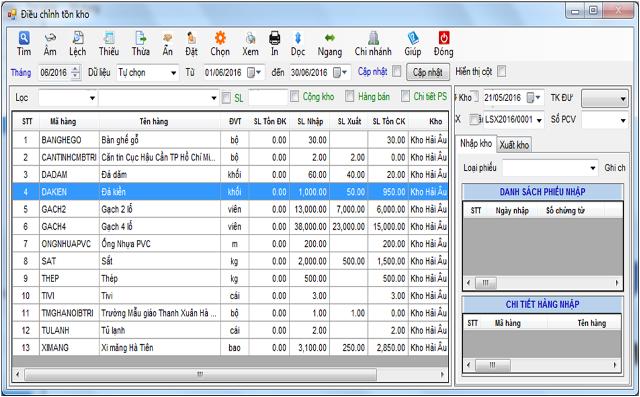Click the Lệch toolbar icon
The height and width of the screenshot is (397, 640).
[78, 38]
